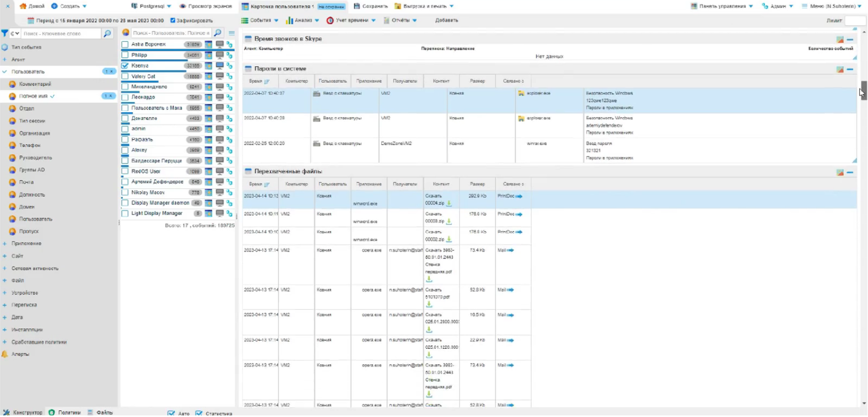Collapse the Перехваченные файлы panel with minus icon
The image size is (868, 417).
coord(850,172)
